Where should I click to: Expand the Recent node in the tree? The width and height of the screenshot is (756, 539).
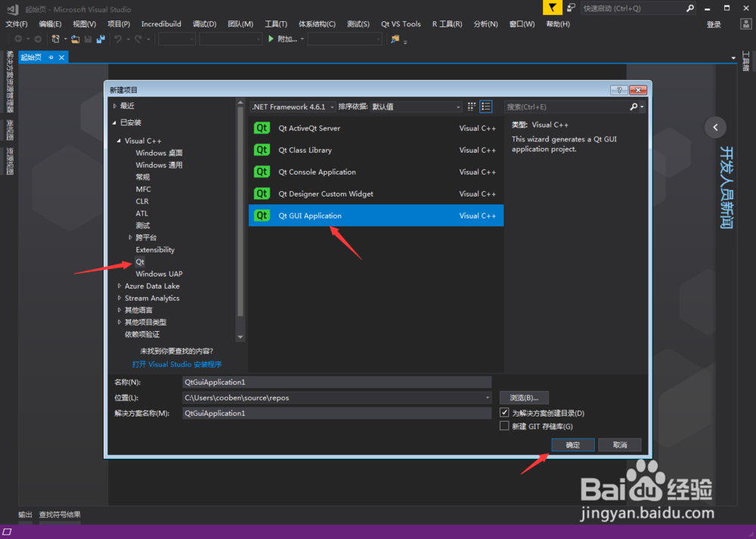coord(115,106)
